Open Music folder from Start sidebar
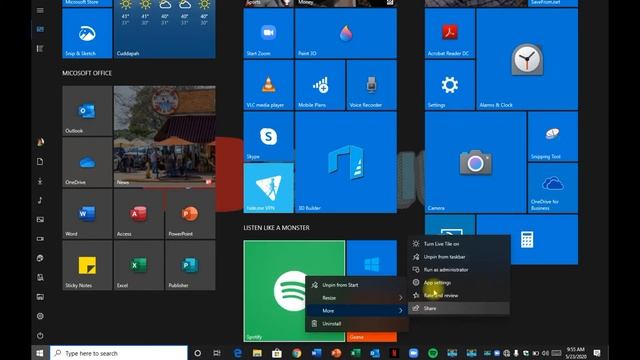 coord(40,200)
